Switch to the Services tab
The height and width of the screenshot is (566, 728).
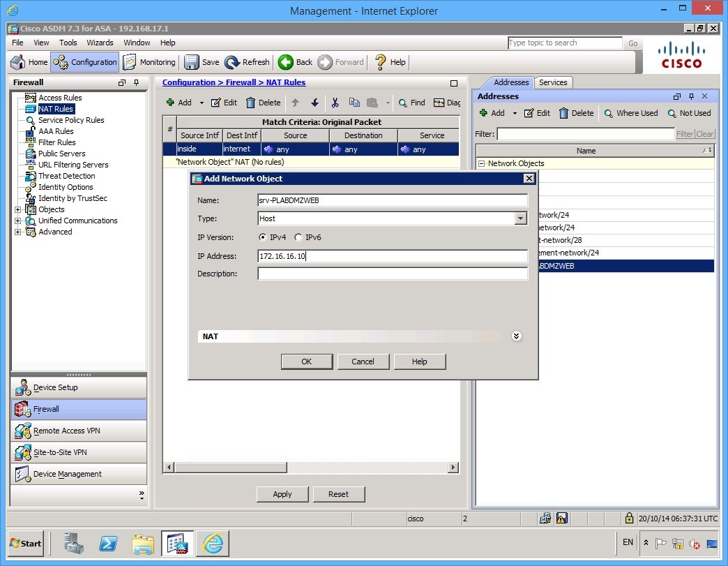pyautogui.click(x=553, y=82)
